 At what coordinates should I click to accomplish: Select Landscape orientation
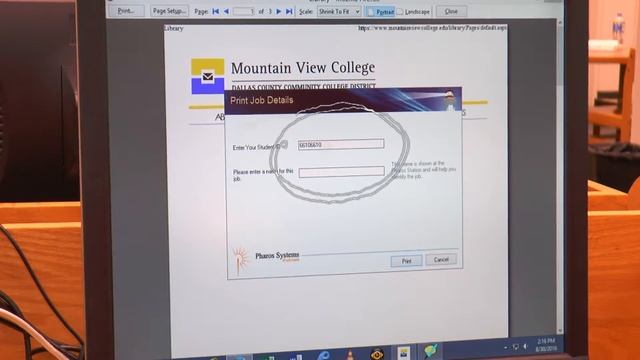point(414,12)
